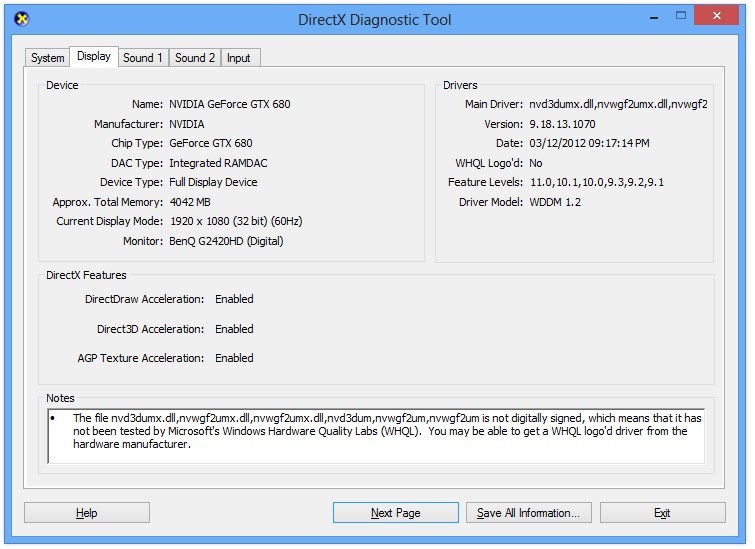The width and height of the screenshot is (755, 549).
Task: Open the Sound 2 tab
Action: pos(195,58)
